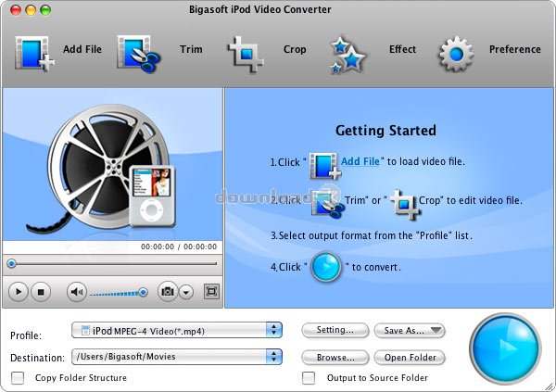The height and width of the screenshot is (392, 556).
Task: Play the video preview
Action: (x=18, y=292)
